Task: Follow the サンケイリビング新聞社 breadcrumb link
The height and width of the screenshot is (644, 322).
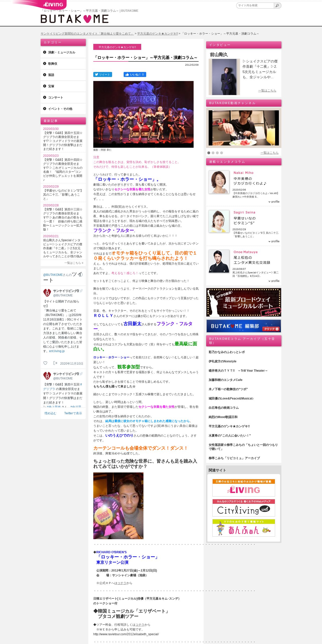Action: pyautogui.click(x=87, y=34)
